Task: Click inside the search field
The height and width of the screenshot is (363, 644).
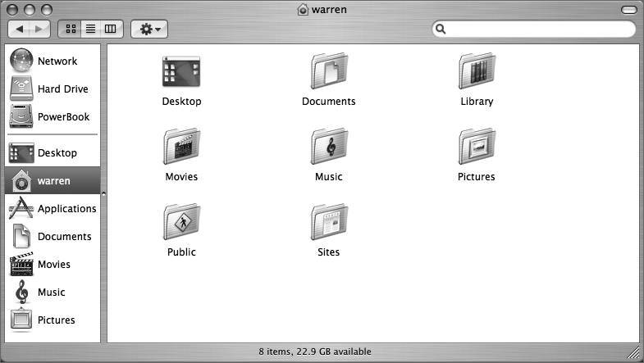Action: pyautogui.click(x=534, y=29)
